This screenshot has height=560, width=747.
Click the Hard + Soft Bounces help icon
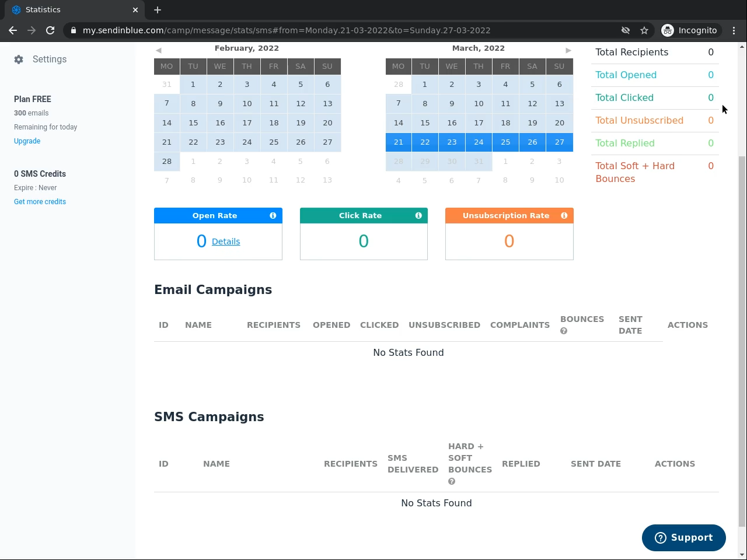tap(452, 482)
